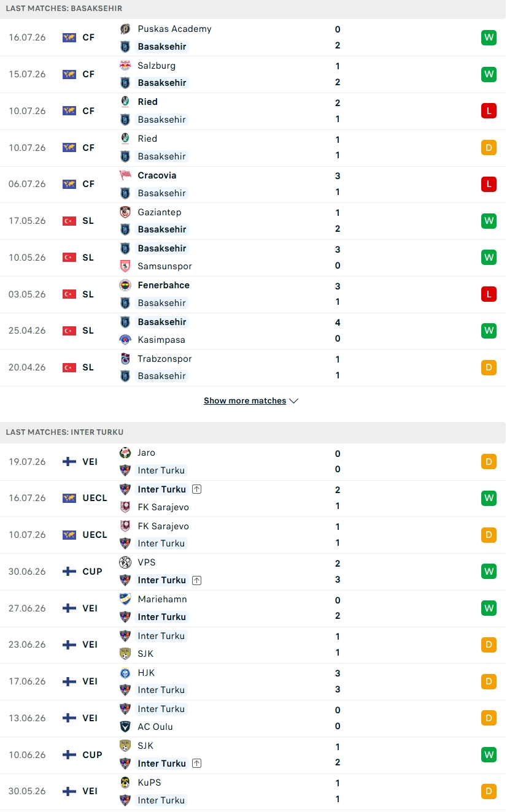
Task: Click the D result badge for Trabzonspor match
Action: (489, 367)
